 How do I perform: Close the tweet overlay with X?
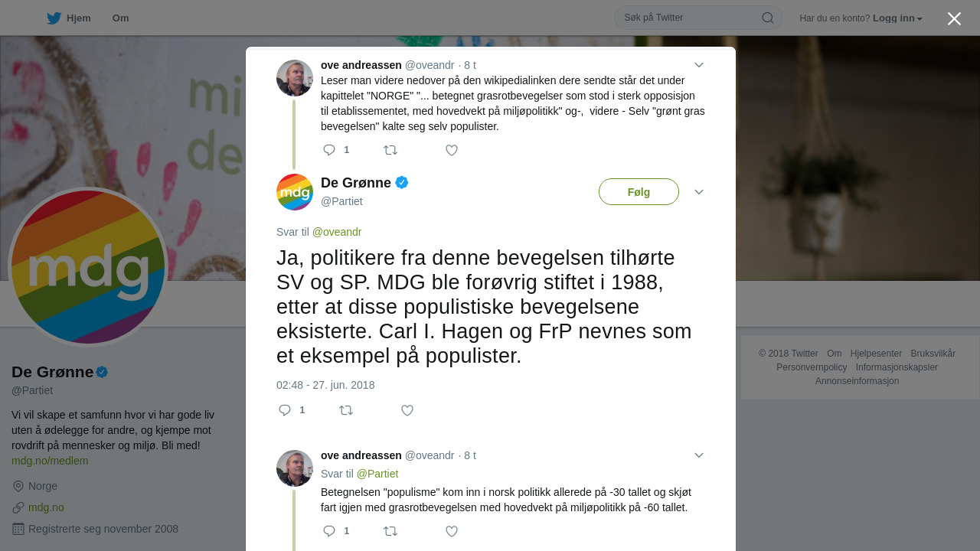(954, 18)
